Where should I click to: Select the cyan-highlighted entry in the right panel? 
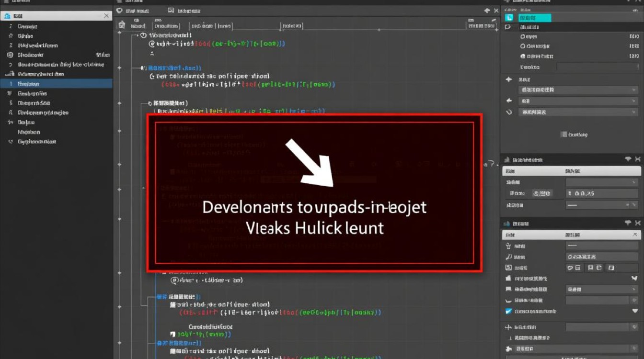coord(534,18)
